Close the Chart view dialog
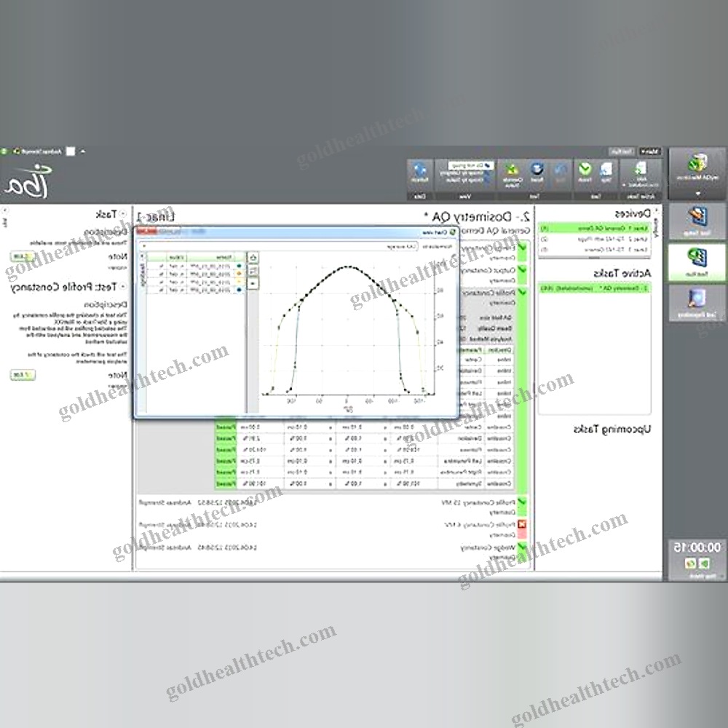Viewport: 728px width, 728px height. pos(147,232)
